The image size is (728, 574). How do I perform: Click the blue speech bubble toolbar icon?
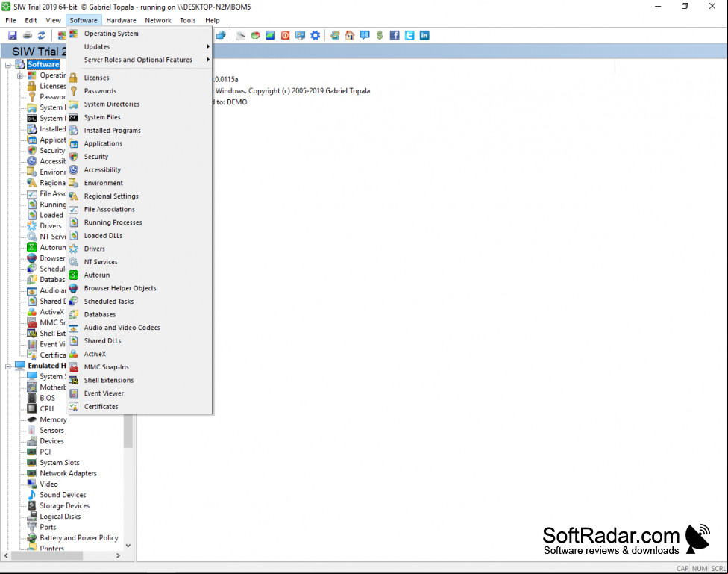pos(365,35)
